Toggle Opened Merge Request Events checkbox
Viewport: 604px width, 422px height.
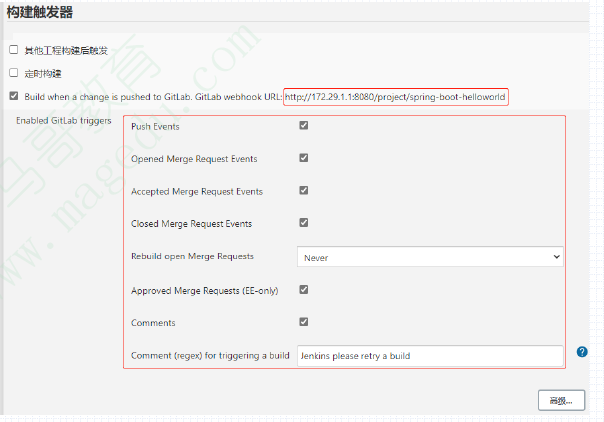click(x=304, y=158)
